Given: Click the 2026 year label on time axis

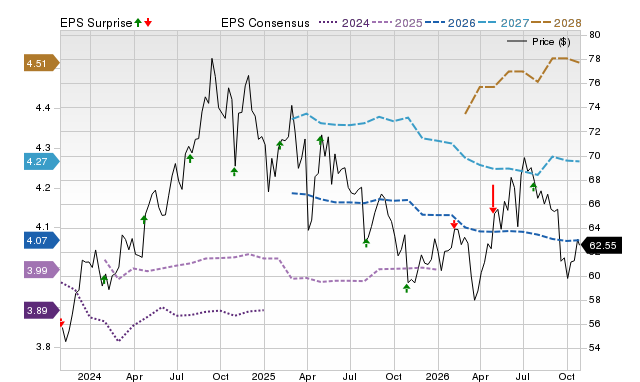Looking at the screenshot, I should 438,376.
